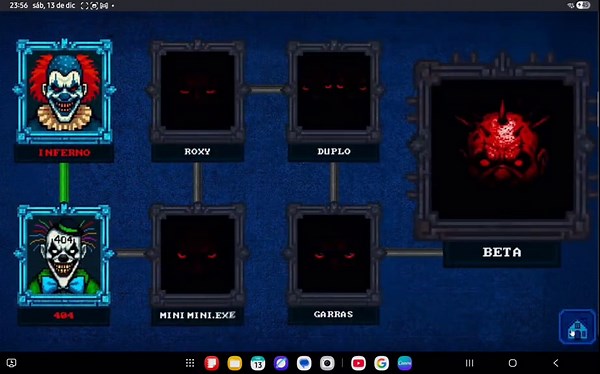
Task: Open the large Beta boss portrait
Action: click(502, 149)
